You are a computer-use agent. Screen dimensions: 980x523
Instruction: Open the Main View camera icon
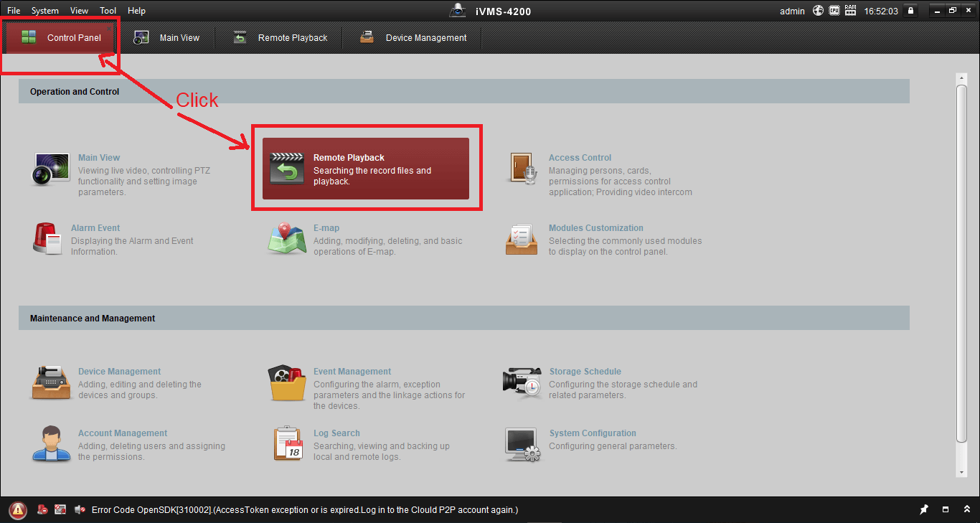tap(52, 169)
